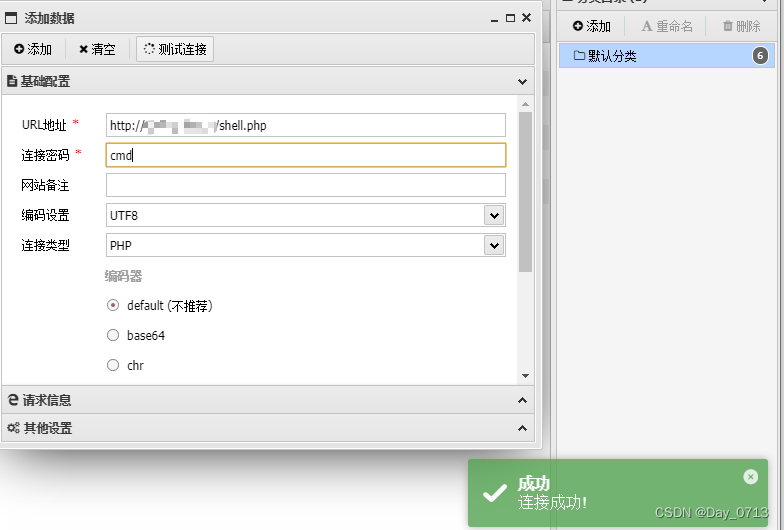Maximize the 添加数据 dialog
Image resolution: width=784 pixels, height=530 pixels.
[x=510, y=18]
